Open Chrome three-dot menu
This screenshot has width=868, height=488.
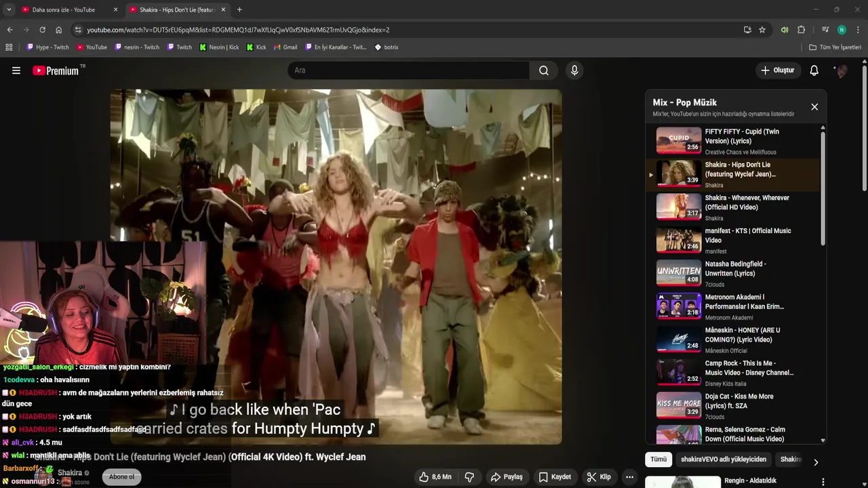click(858, 30)
